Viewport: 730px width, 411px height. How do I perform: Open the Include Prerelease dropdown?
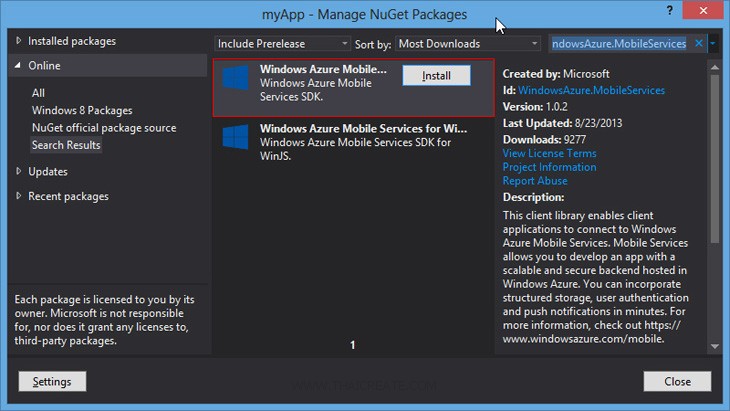(282, 44)
